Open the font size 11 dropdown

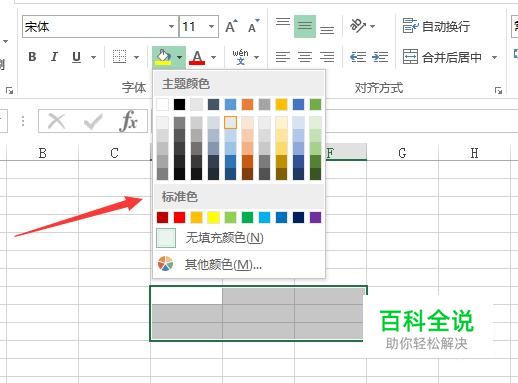211,26
